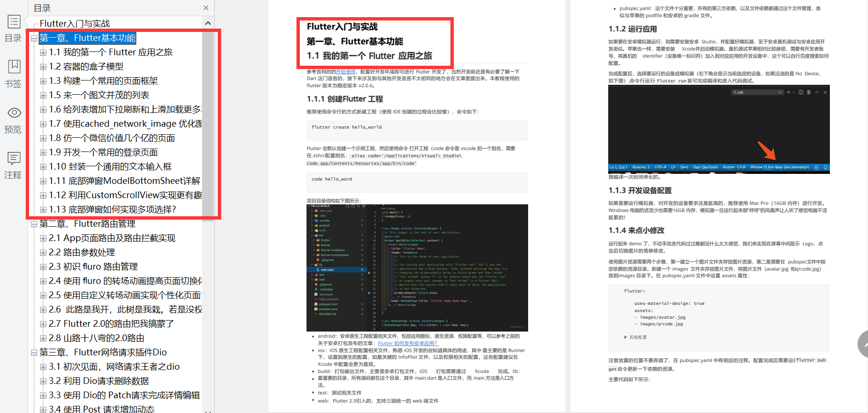Go to 3.2 利用 Dio请求删除数据
868x413 pixels.
(x=99, y=381)
